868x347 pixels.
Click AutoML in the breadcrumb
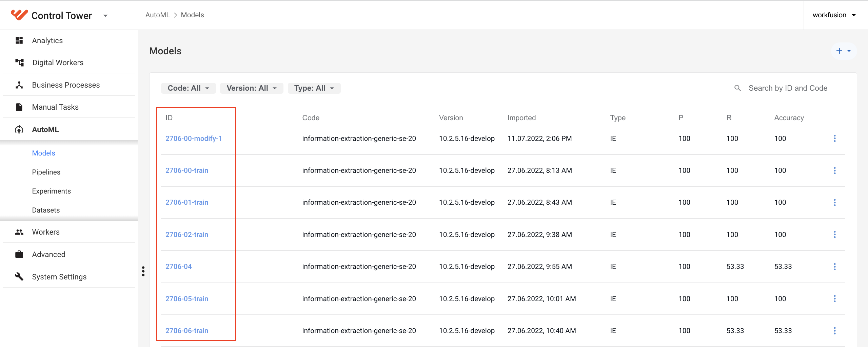tap(157, 15)
